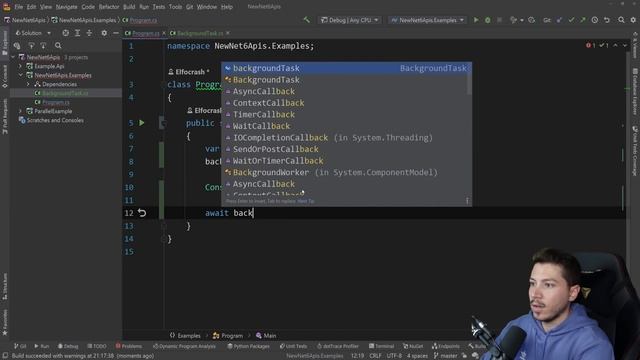Click the Main breadcrumb at editor bottom
Screen dimensions: 640x360
pyautogui.click(x=266, y=336)
